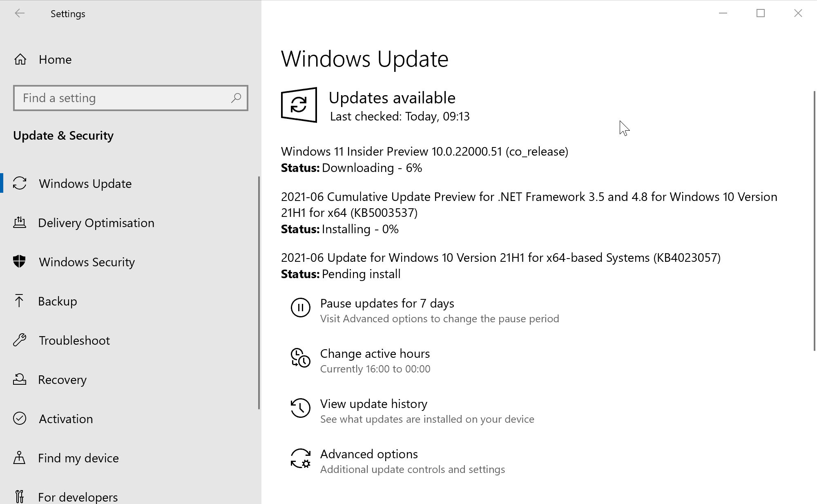
Task: Click Pause updates for 7 days
Action: 387,303
